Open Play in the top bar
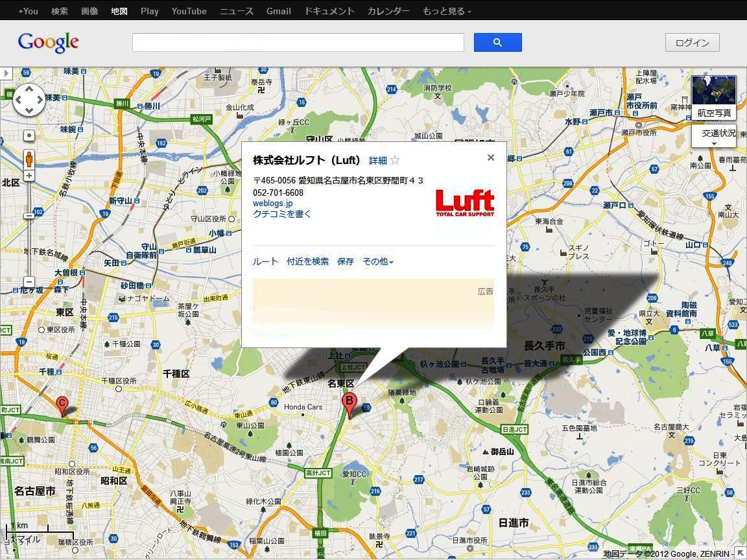Viewport: 747px width, 560px height. (150, 11)
